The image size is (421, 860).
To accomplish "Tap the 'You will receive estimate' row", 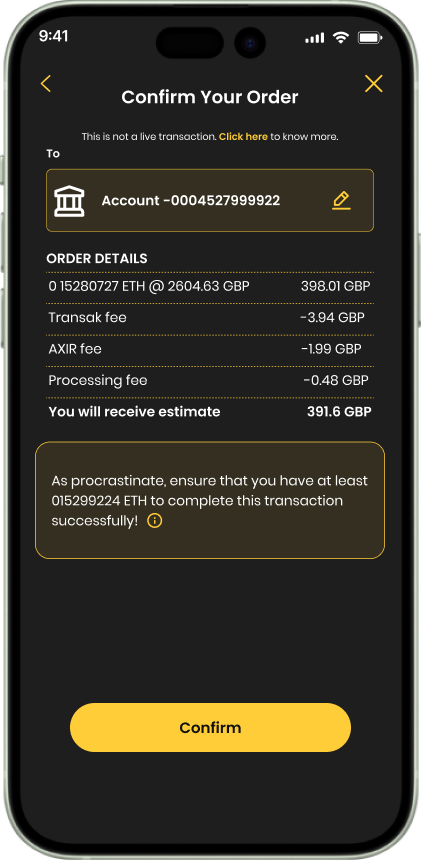I will [x=210, y=412].
